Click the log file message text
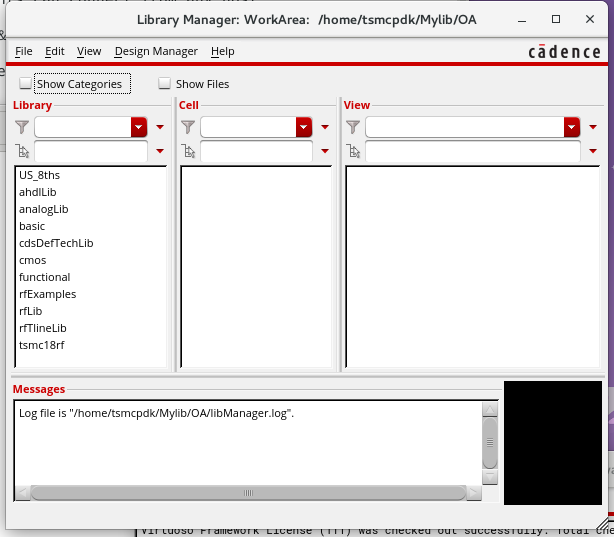The height and width of the screenshot is (537, 614). point(156,413)
